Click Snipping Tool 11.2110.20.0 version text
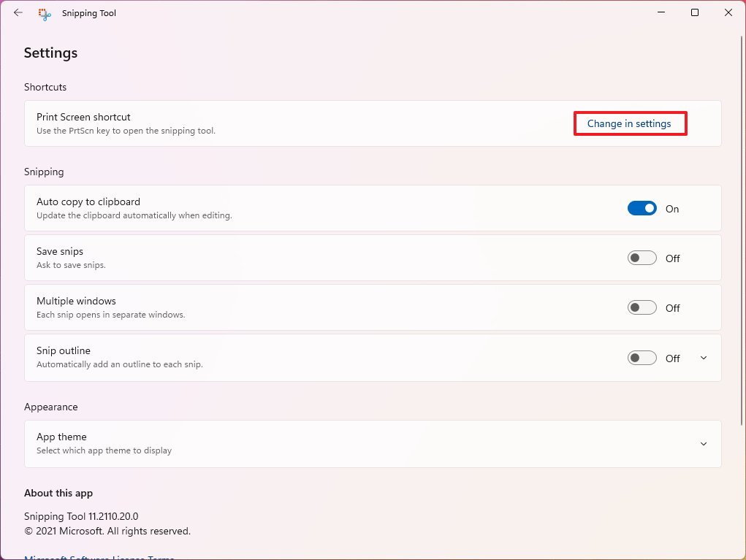Image resolution: width=746 pixels, height=560 pixels. [x=81, y=516]
